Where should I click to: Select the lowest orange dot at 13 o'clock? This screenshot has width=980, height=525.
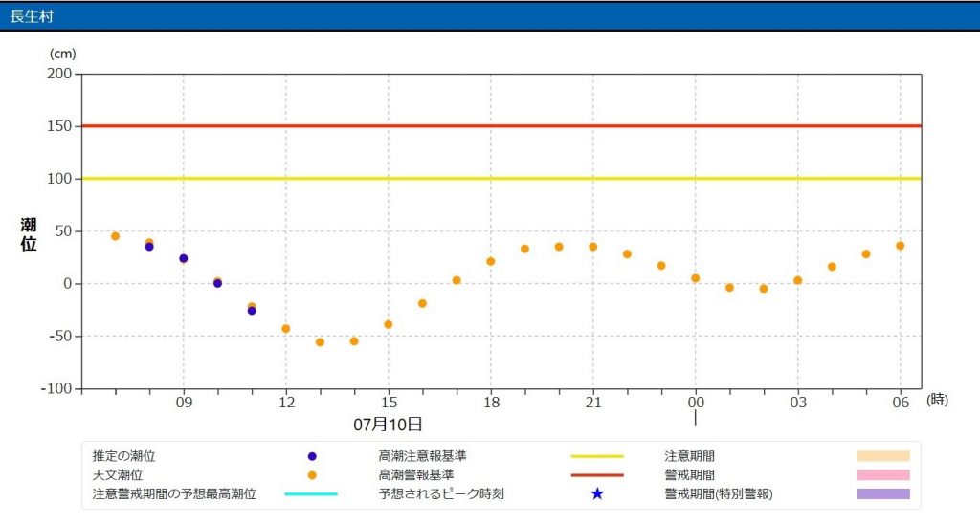click(x=320, y=342)
